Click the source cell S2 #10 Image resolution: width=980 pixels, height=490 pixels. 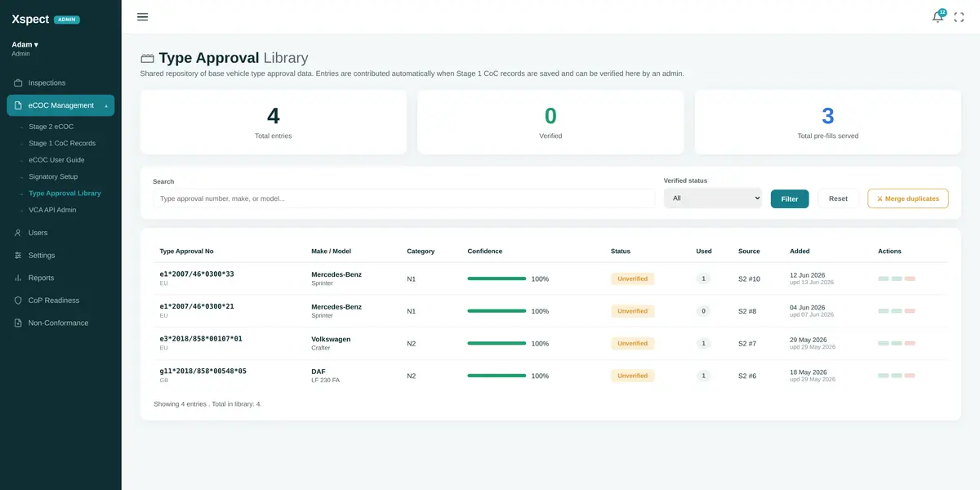(749, 278)
